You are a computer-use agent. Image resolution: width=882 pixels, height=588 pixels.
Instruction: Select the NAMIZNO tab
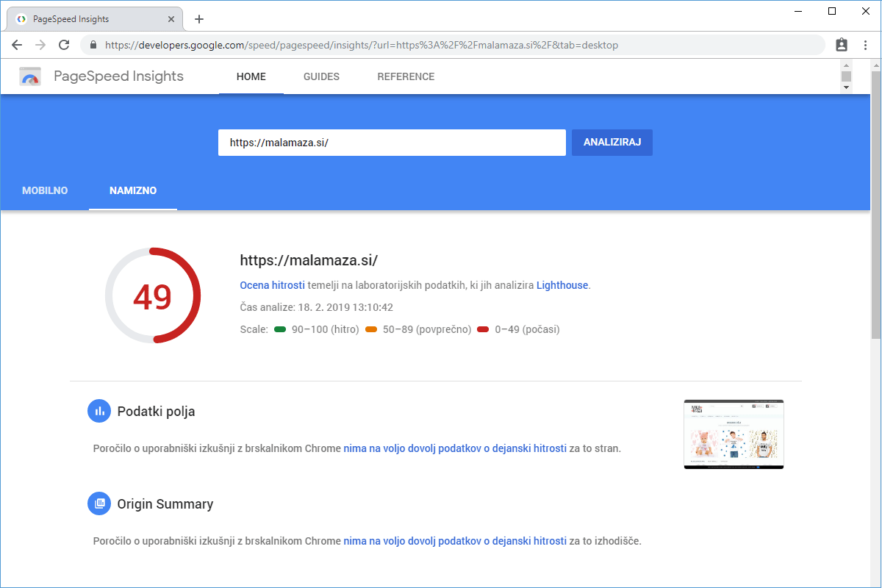(133, 190)
